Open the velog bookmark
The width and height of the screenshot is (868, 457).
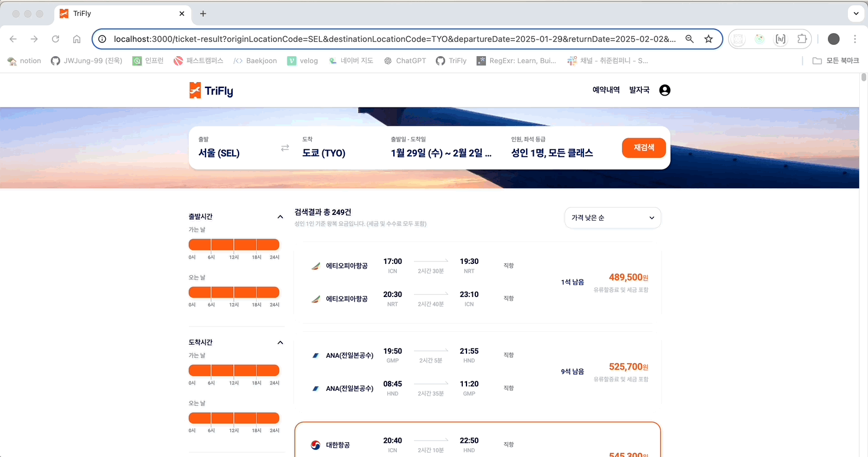coord(302,61)
